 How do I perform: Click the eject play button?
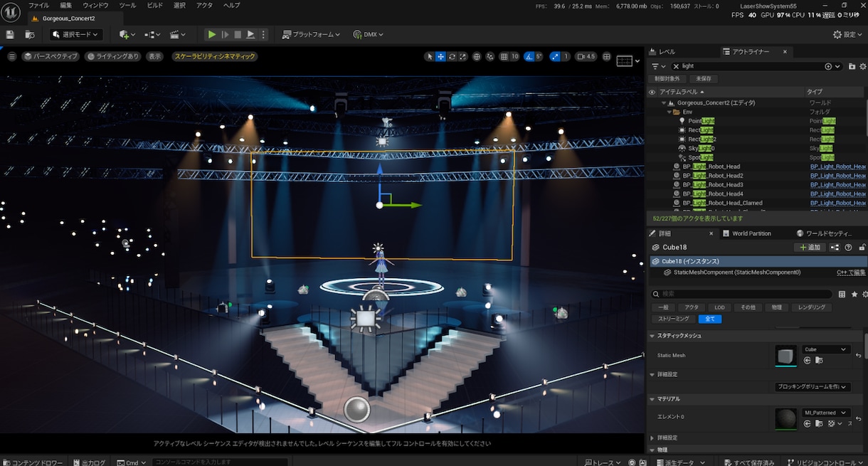[250, 34]
